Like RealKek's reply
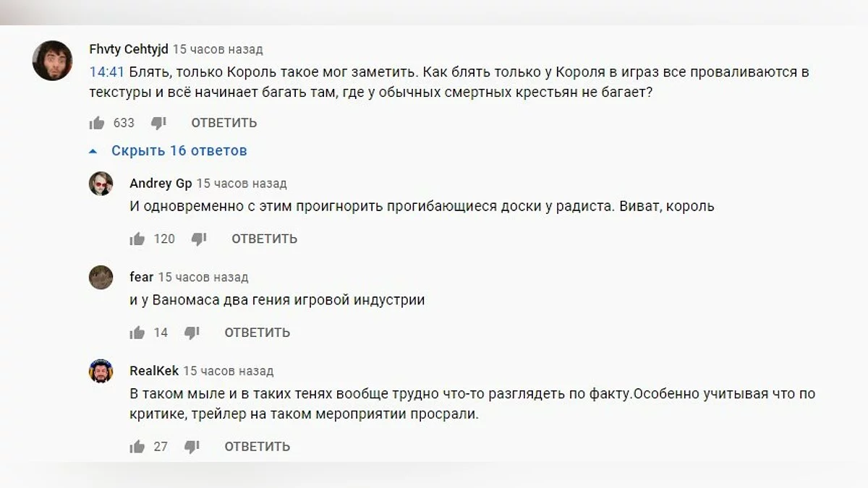Viewport: 868px width, 488px height. point(137,447)
